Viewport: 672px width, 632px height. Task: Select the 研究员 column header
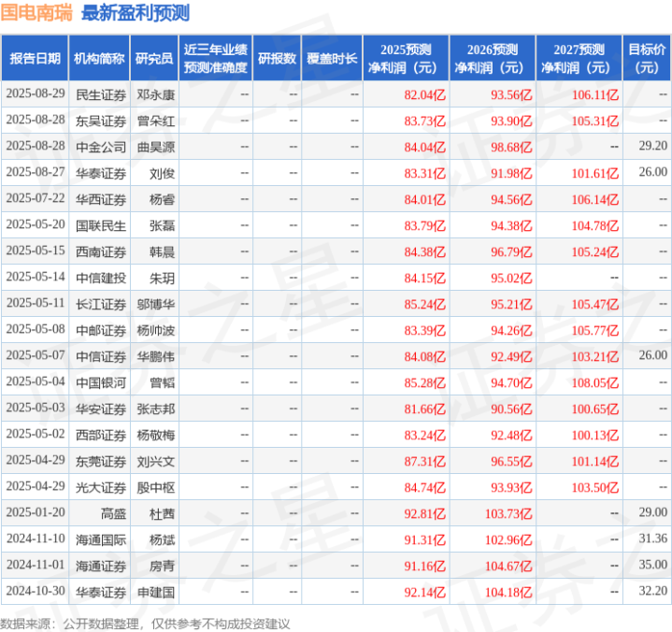pyautogui.click(x=154, y=58)
